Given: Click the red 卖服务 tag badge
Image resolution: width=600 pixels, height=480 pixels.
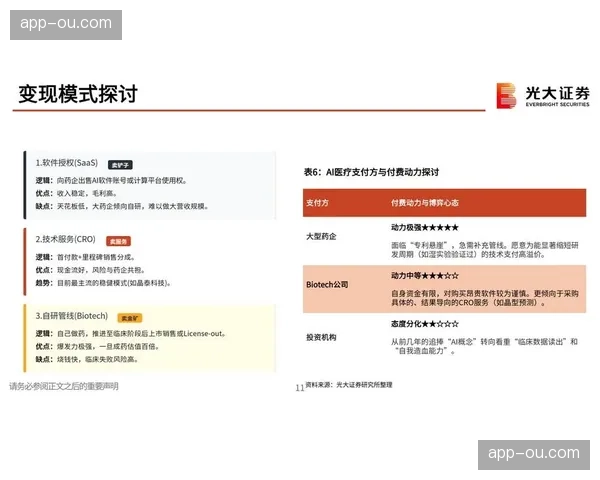Looking at the screenshot, I should click(x=118, y=241).
